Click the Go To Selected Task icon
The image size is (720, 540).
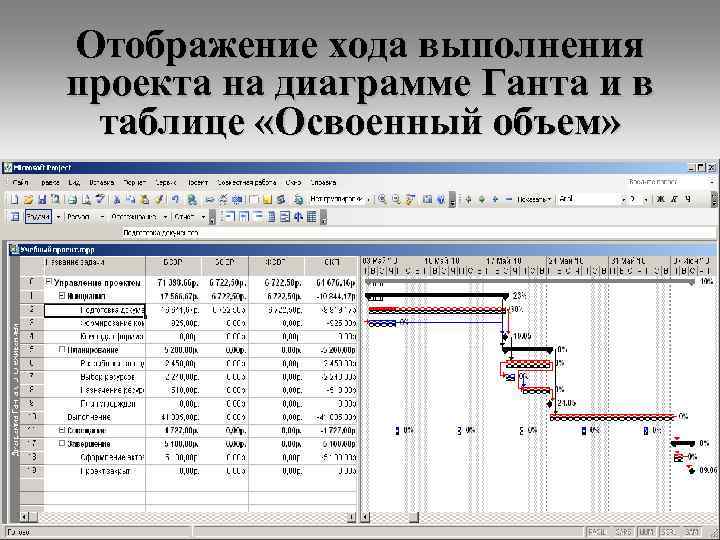point(411,199)
